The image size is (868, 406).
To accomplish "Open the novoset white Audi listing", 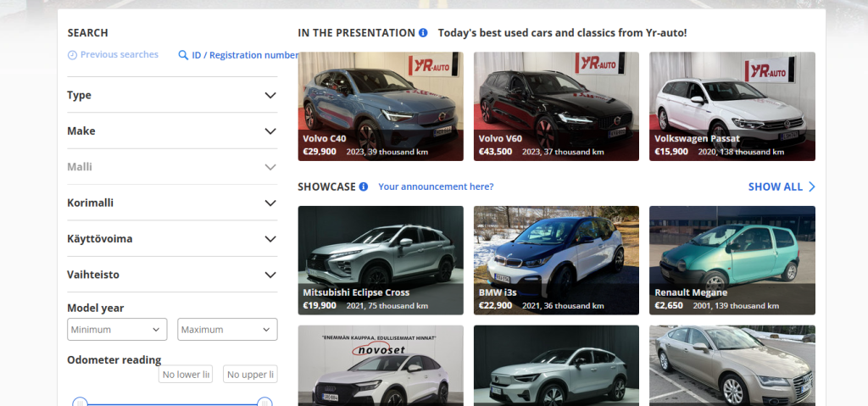I will pos(381,365).
